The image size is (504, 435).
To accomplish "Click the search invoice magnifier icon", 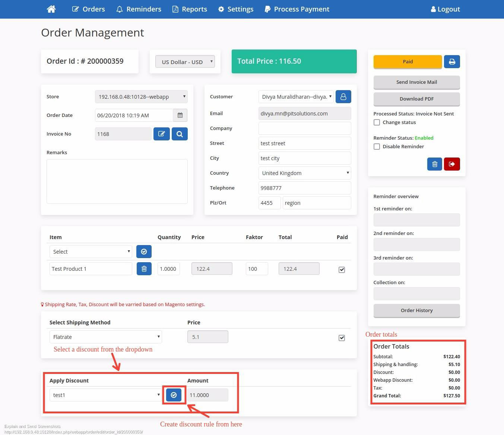I will click(x=180, y=134).
